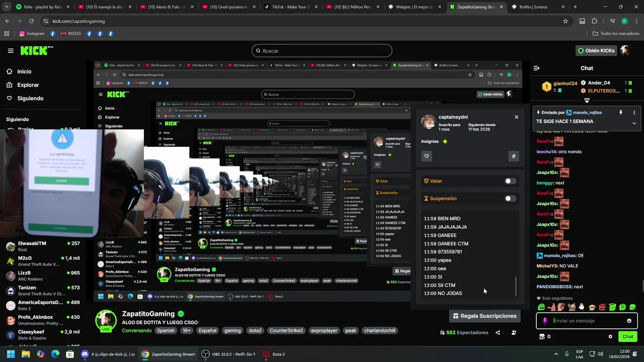Close the largest captainsydni user card

pos(516,117)
